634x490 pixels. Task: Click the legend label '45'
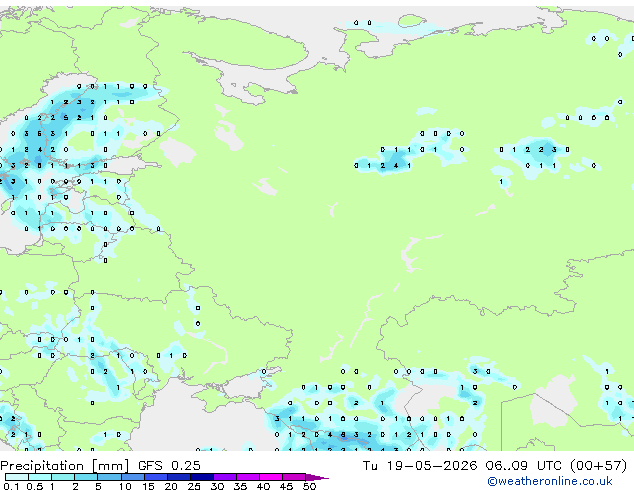286,486
